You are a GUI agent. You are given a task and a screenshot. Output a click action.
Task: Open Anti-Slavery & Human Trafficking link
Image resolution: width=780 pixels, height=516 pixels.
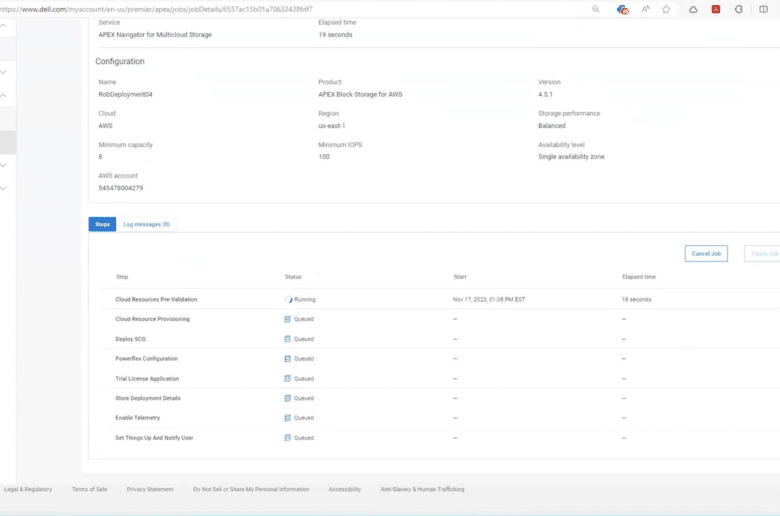[x=422, y=489]
